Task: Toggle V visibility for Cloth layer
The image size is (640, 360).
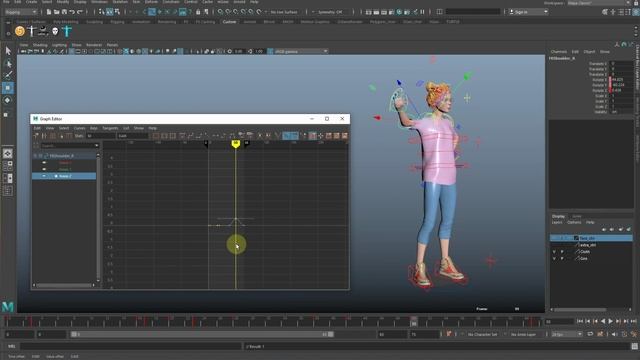Action: tap(554, 252)
